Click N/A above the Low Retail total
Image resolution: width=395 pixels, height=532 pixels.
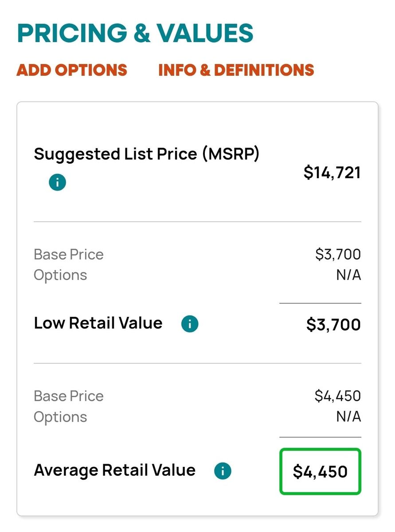click(348, 275)
